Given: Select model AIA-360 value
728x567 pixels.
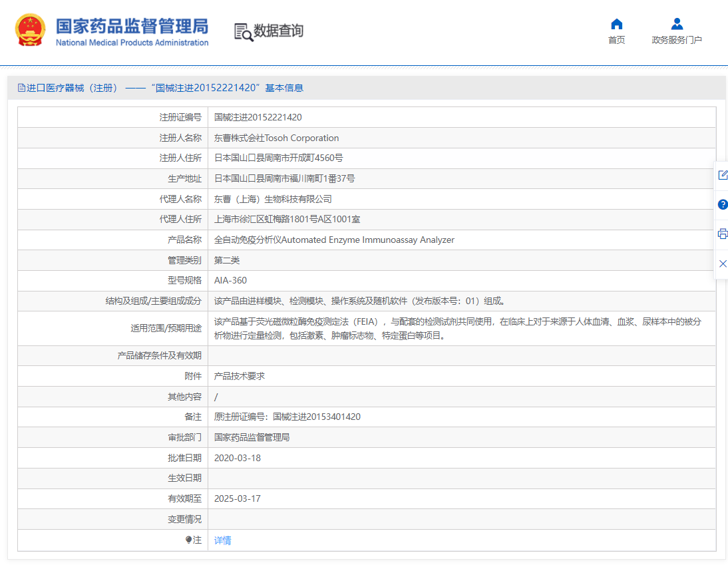Looking at the screenshot, I should coord(230,280).
